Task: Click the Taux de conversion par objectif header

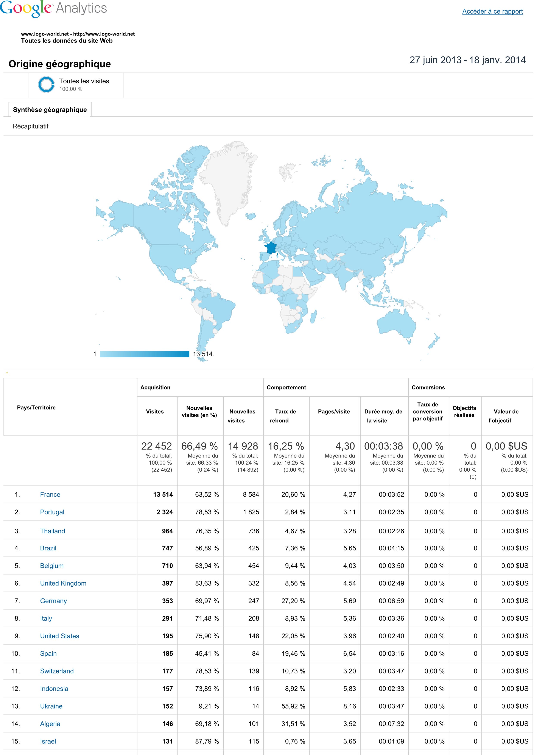Action: point(428,412)
